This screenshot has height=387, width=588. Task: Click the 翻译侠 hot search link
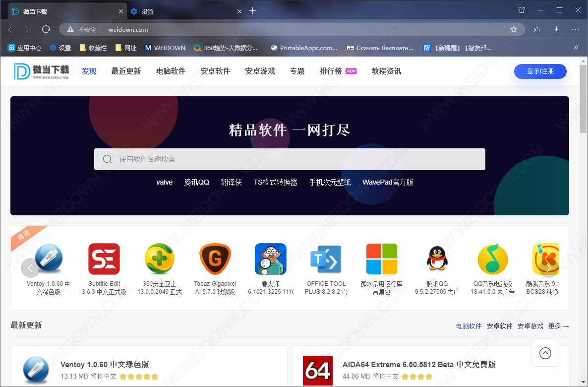[x=232, y=183]
